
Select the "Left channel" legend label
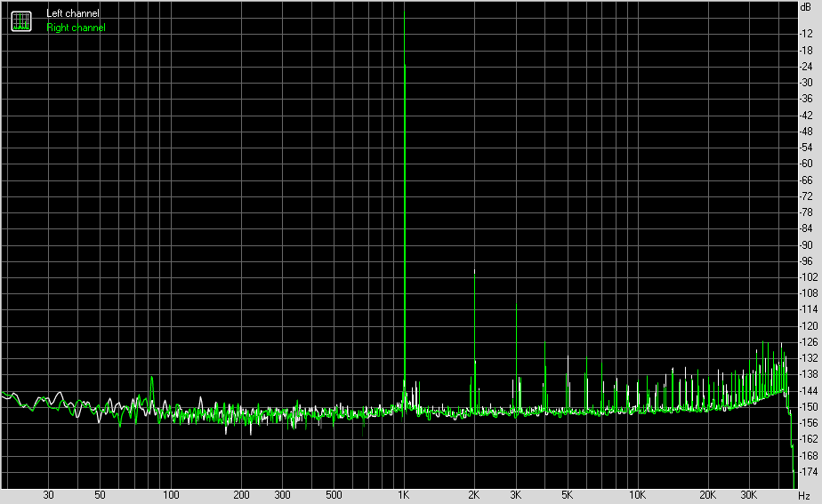click(72, 13)
